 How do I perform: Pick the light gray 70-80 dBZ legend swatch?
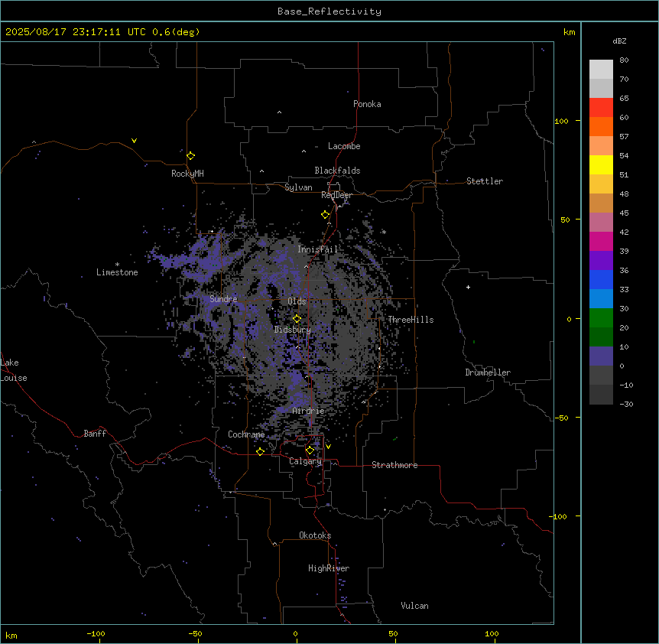tap(601, 69)
